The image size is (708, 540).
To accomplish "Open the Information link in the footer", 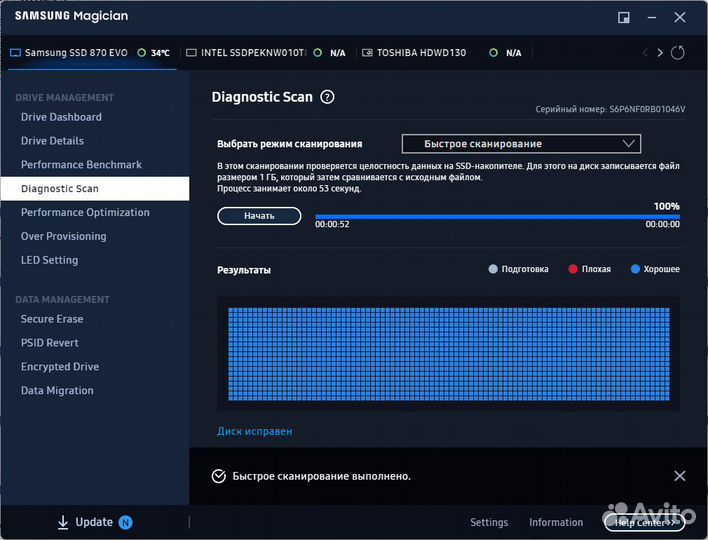I will [x=556, y=522].
